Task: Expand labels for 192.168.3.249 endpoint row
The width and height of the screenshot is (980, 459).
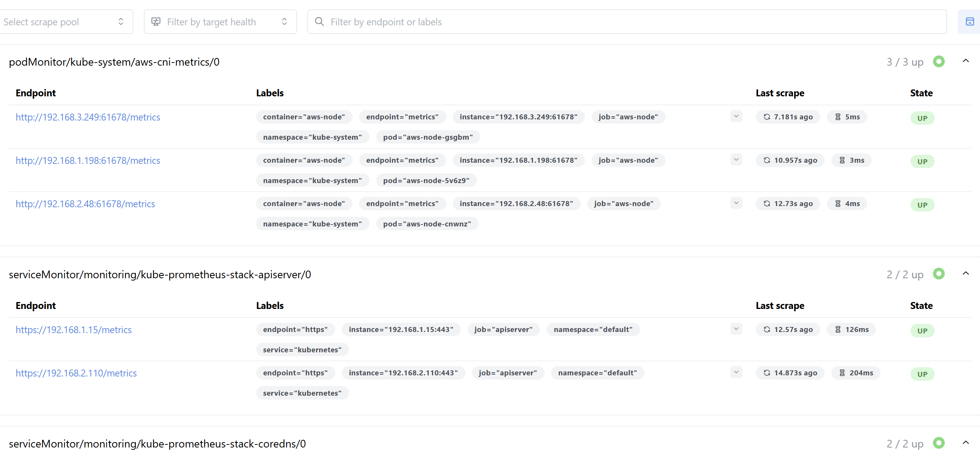Action: [x=736, y=116]
